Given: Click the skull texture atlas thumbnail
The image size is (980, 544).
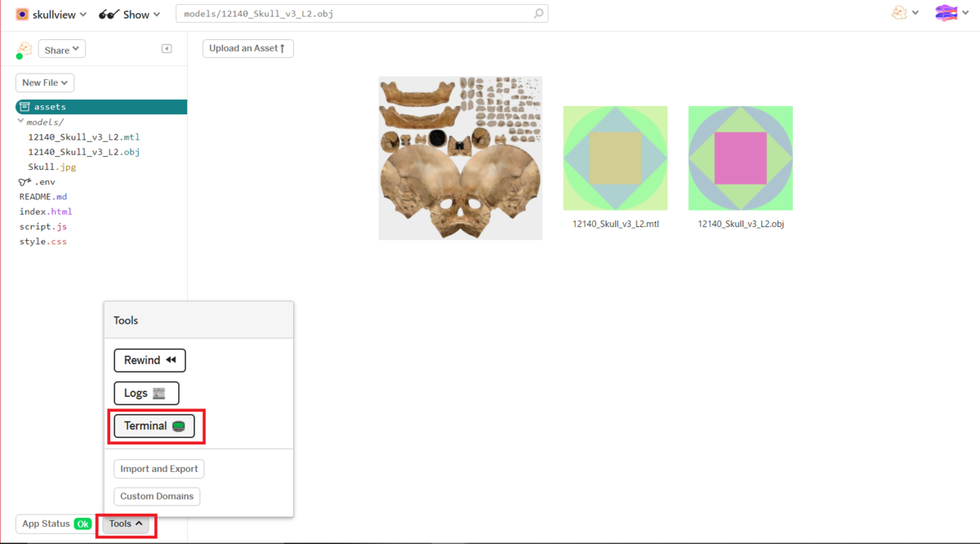Looking at the screenshot, I should point(460,158).
